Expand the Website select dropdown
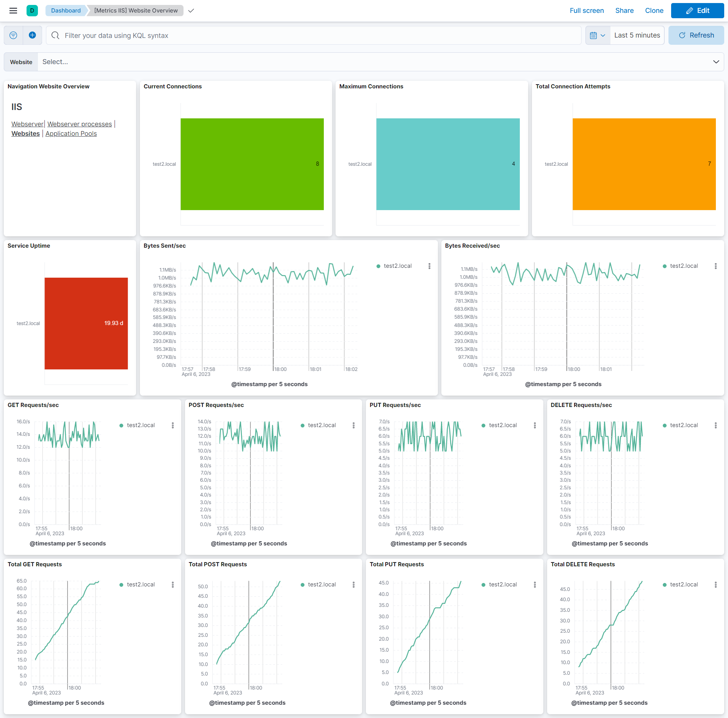 coord(716,62)
